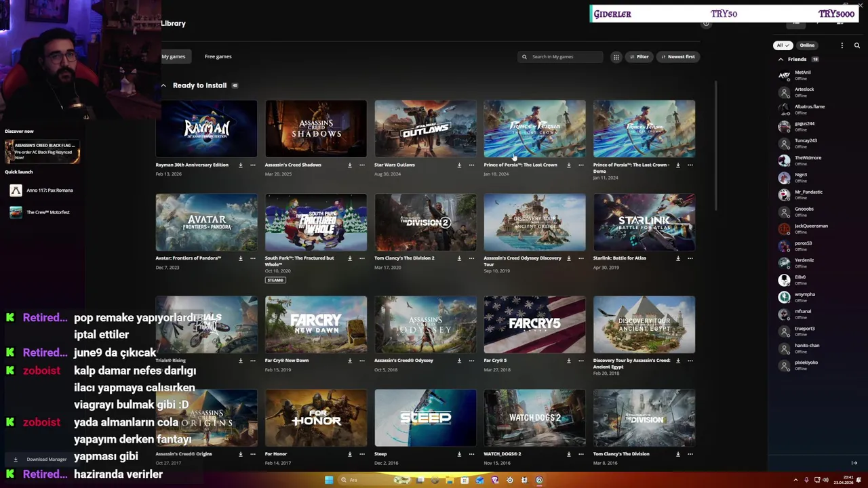
Task: Open the Filter options
Action: coord(639,57)
